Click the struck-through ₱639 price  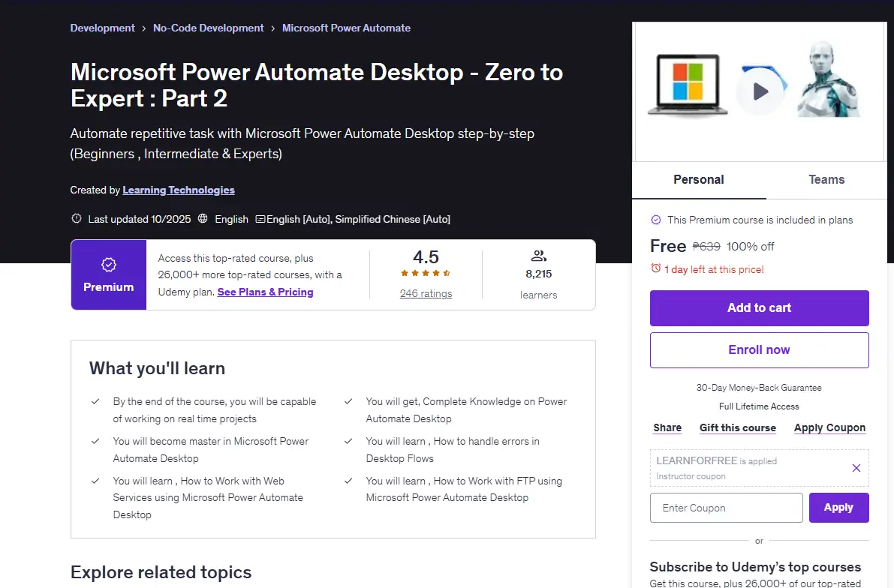click(706, 247)
